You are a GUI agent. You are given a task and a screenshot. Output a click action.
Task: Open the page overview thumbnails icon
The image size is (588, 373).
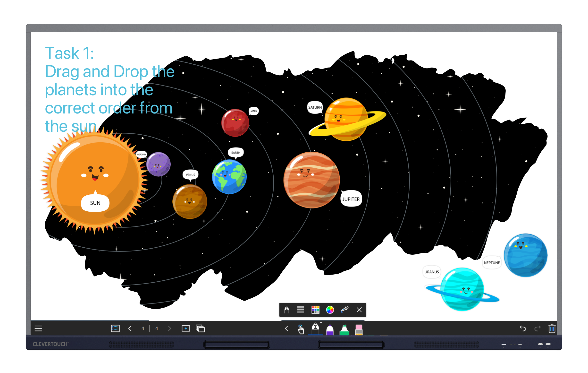[x=200, y=328]
